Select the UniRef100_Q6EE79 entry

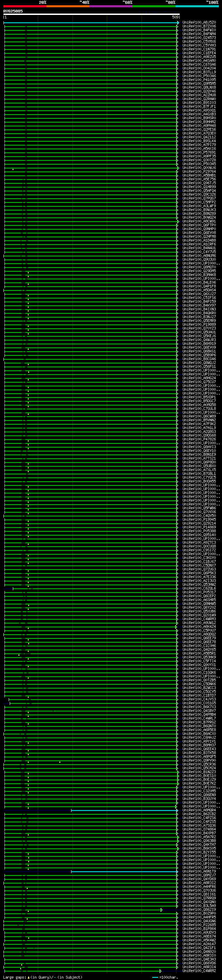(x=199, y=638)
